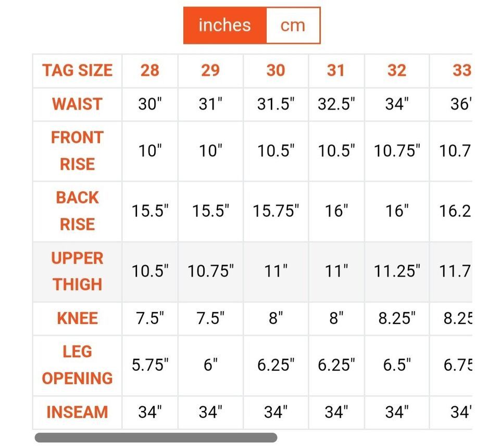Switch units to cm
The height and width of the screenshot is (448, 500).
point(293,26)
